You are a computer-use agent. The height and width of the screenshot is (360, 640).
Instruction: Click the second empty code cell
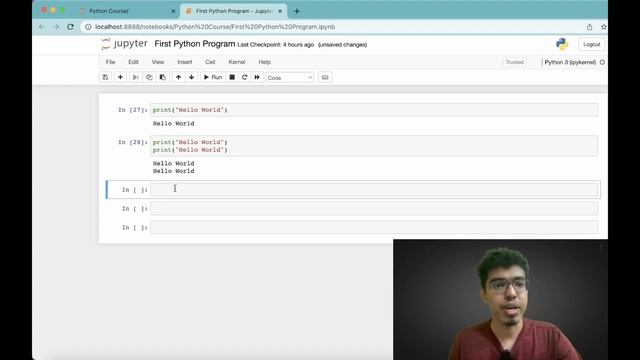tap(374, 209)
